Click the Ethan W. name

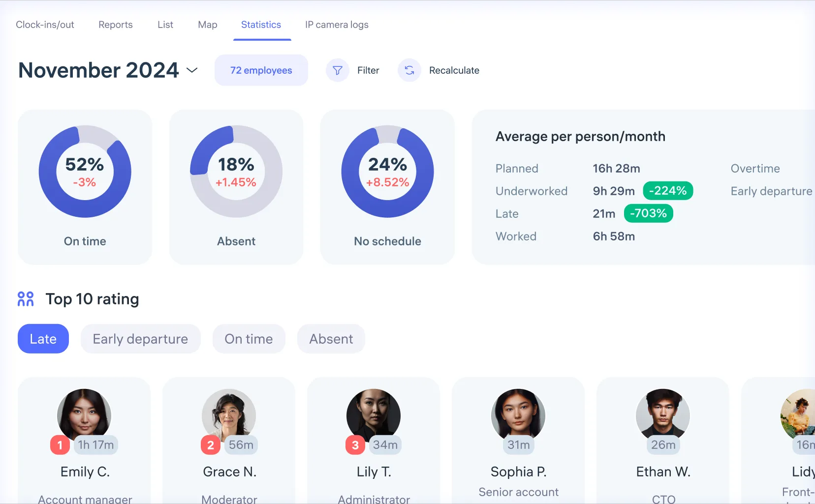click(x=663, y=472)
